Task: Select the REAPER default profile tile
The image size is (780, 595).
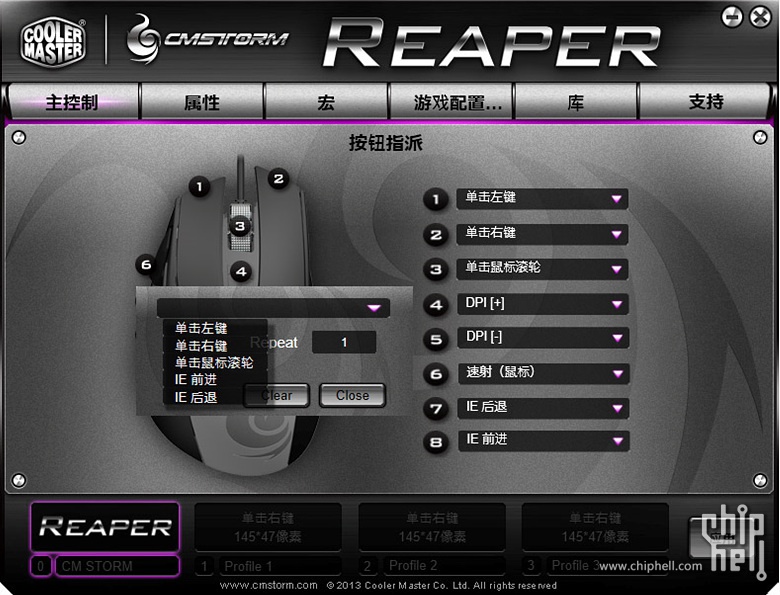Action: pos(105,527)
